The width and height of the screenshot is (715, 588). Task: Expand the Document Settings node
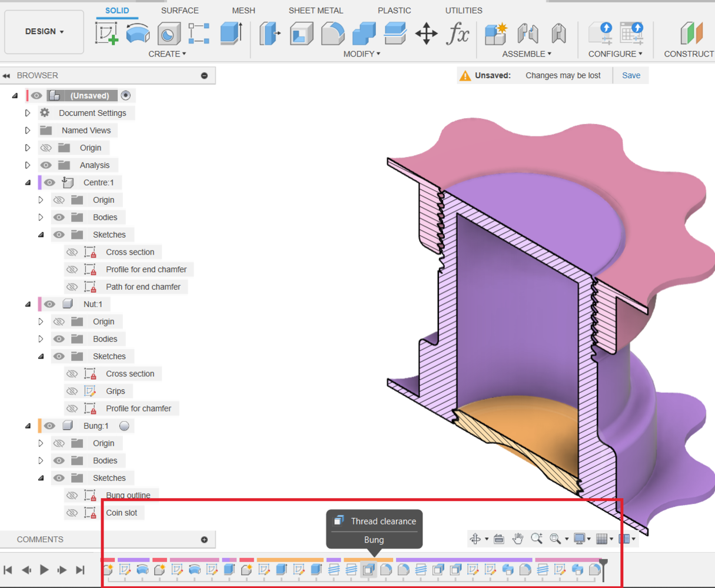point(28,113)
